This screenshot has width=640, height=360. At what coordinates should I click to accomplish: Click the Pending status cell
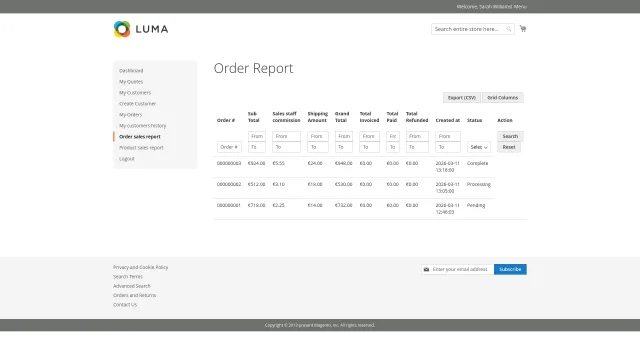click(476, 205)
